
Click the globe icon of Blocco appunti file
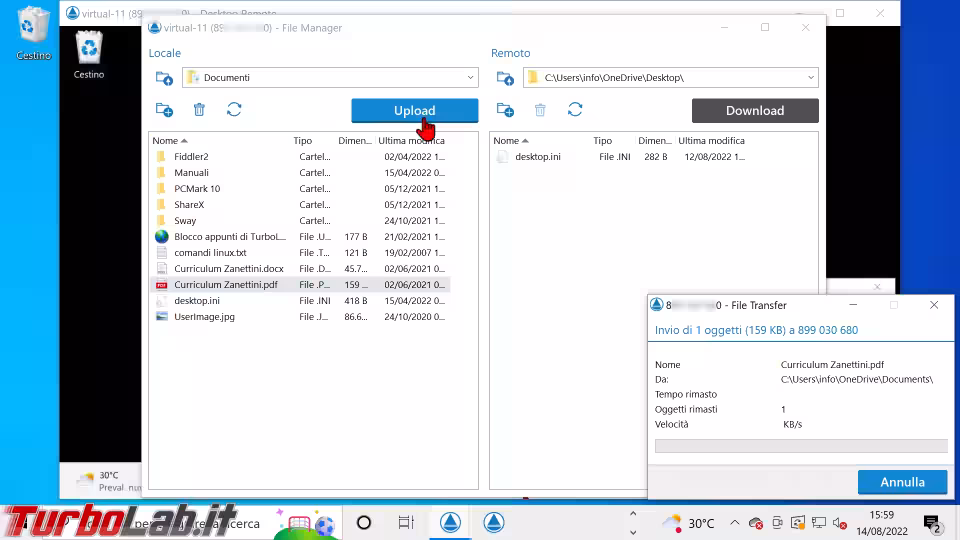pyautogui.click(x=162, y=236)
